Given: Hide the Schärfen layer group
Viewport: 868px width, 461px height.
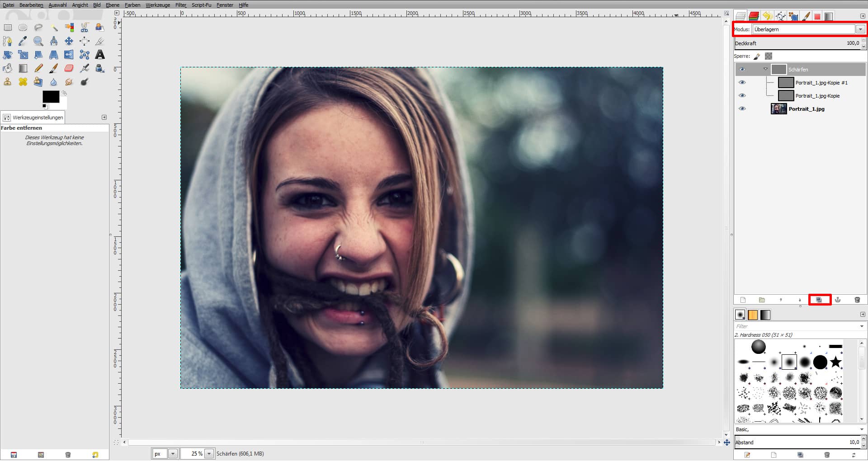Looking at the screenshot, I should coord(742,70).
